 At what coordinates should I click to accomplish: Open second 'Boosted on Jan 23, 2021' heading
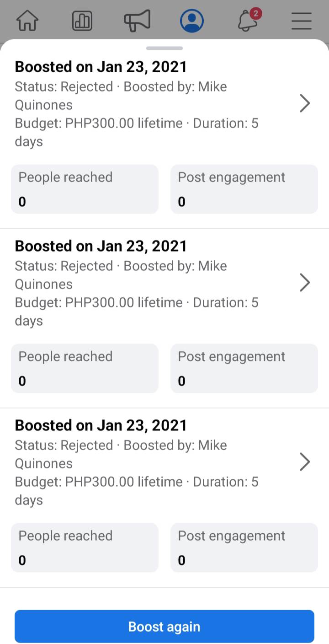click(101, 246)
